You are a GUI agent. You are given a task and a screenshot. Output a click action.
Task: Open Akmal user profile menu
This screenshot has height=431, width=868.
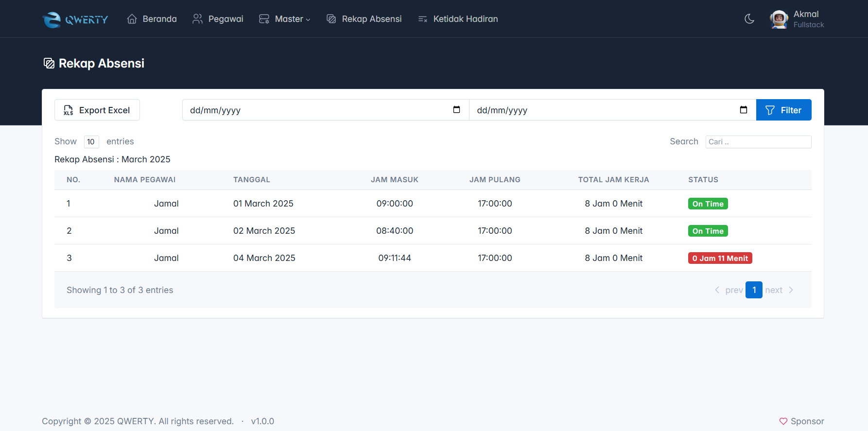(797, 19)
